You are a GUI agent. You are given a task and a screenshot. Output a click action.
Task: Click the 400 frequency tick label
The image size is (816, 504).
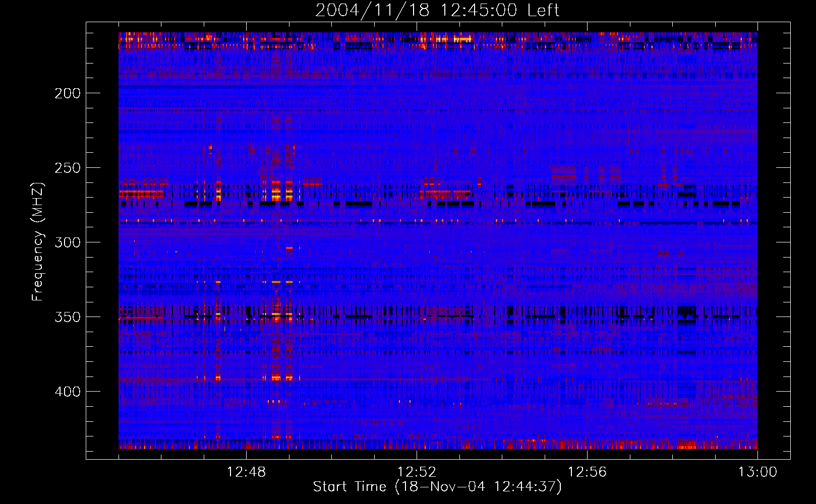pos(68,392)
